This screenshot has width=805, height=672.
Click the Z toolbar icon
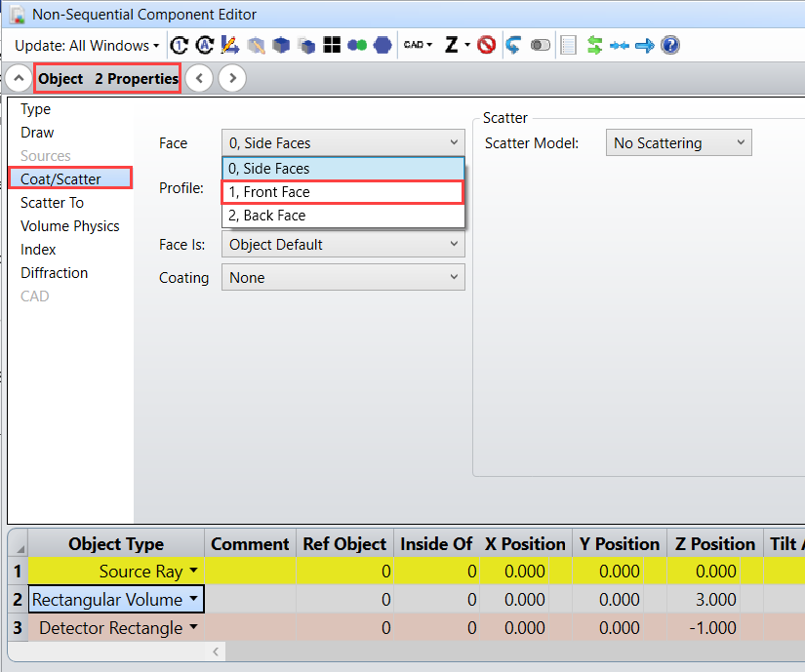[452, 45]
